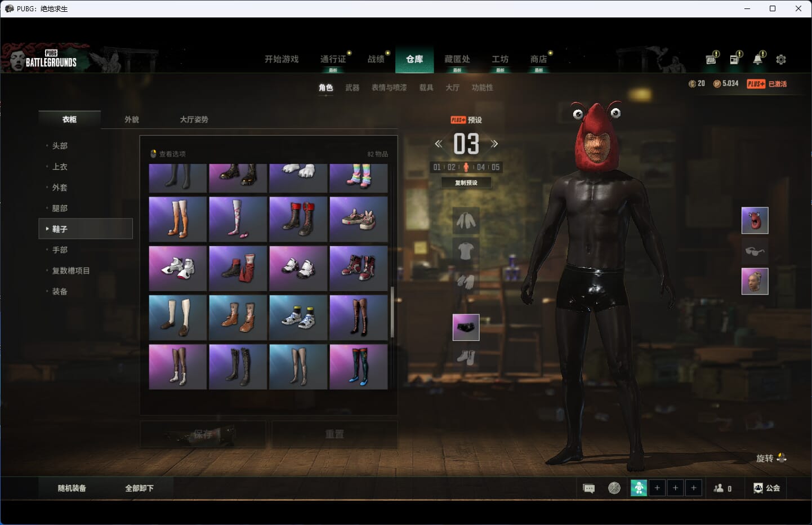Click the 旋转 rotate character icon
812x525 pixels.
(782, 458)
